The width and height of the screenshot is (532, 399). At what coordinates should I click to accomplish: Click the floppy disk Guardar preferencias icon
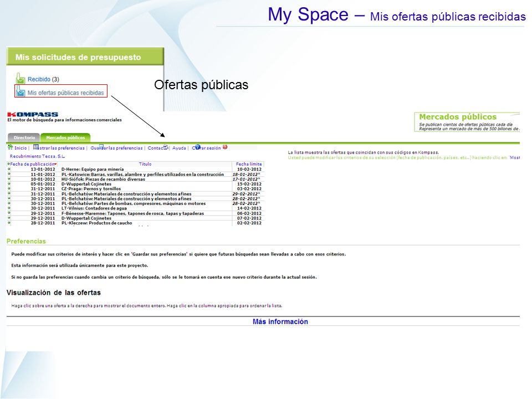click(x=101, y=146)
